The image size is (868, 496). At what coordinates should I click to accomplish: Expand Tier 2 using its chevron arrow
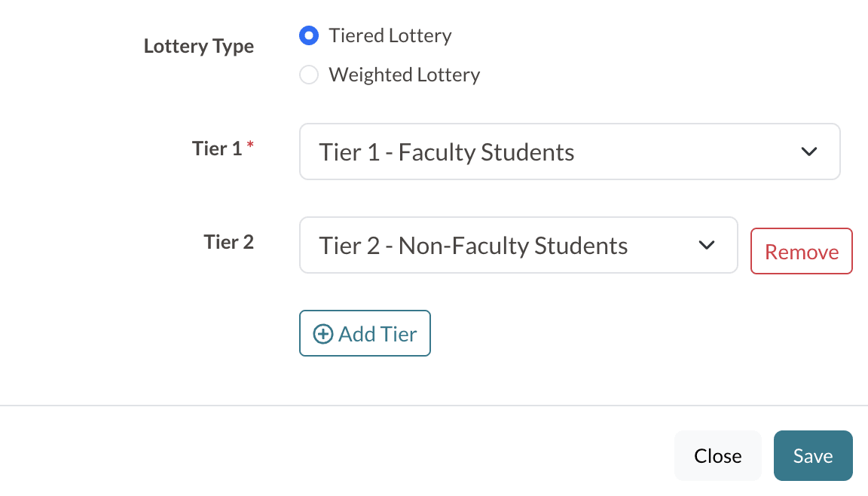pyautogui.click(x=706, y=245)
